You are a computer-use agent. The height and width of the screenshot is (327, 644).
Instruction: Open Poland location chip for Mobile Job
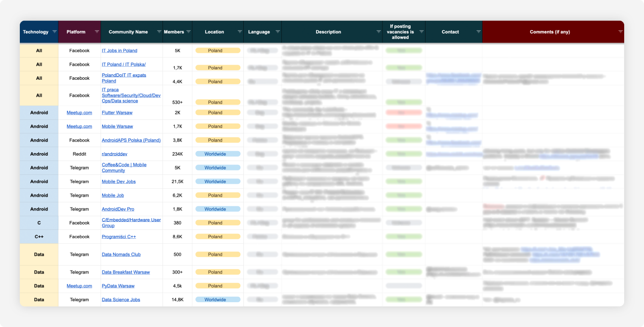point(218,196)
